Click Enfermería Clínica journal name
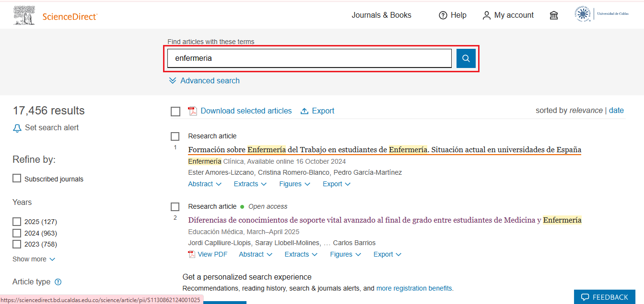 (x=216, y=161)
